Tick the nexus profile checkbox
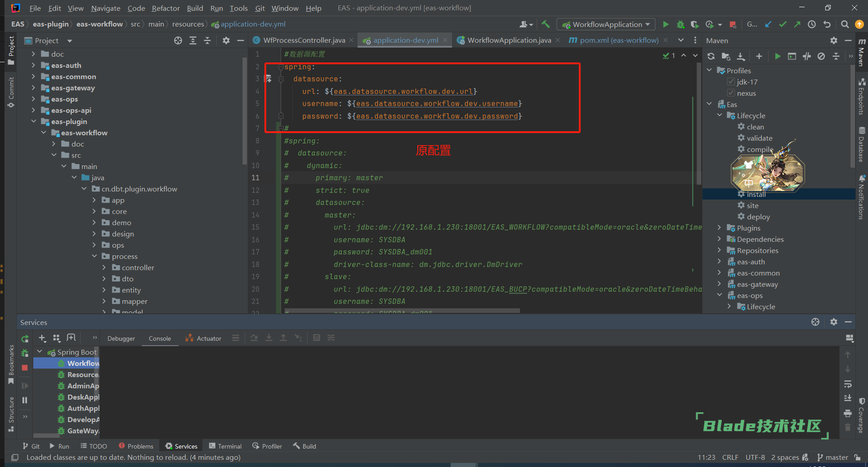Viewport: 868px width, 467px height. pyautogui.click(x=731, y=93)
